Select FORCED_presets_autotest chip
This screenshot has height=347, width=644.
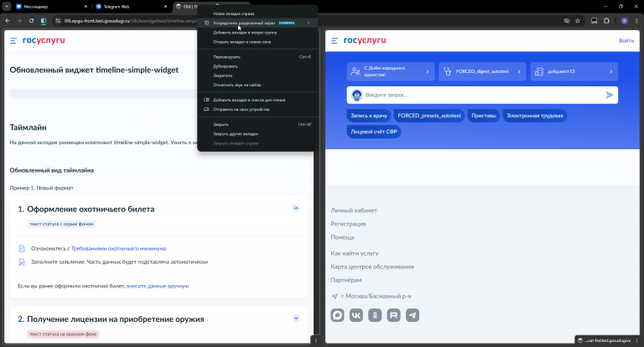pyautogui.click(x=429, y=116)
